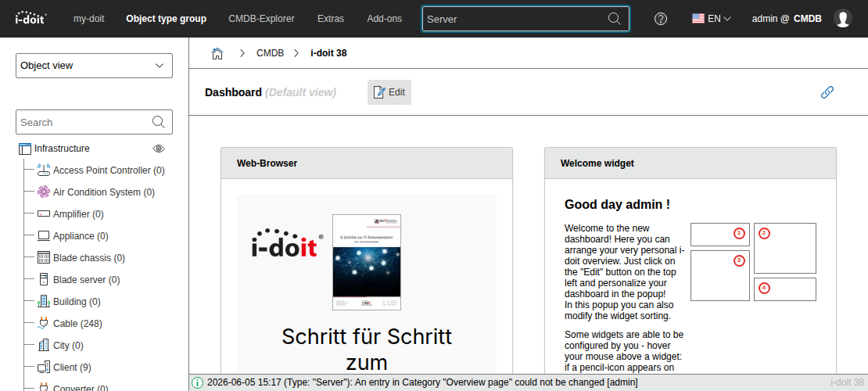Open the Object view dropdown
Image resolution: width=868 pixels, height=391 pixels.
pyautogui.click(x=94, y=66)
